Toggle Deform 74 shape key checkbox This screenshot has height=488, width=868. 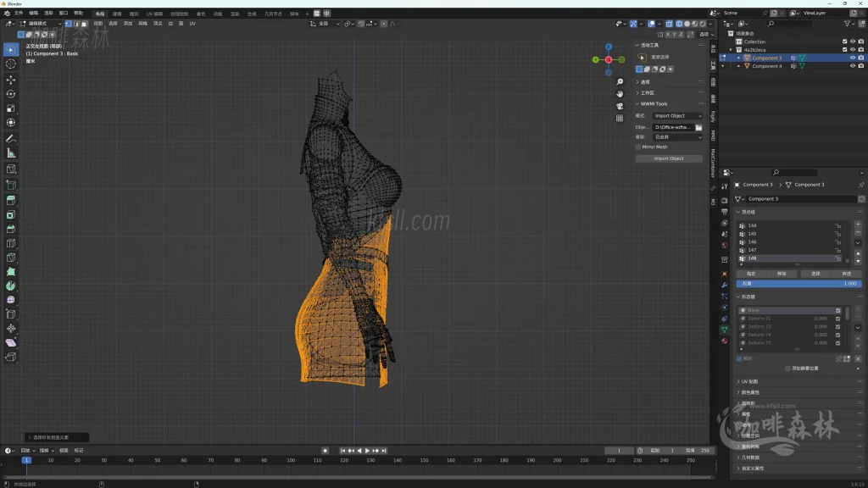coord(837,335)
